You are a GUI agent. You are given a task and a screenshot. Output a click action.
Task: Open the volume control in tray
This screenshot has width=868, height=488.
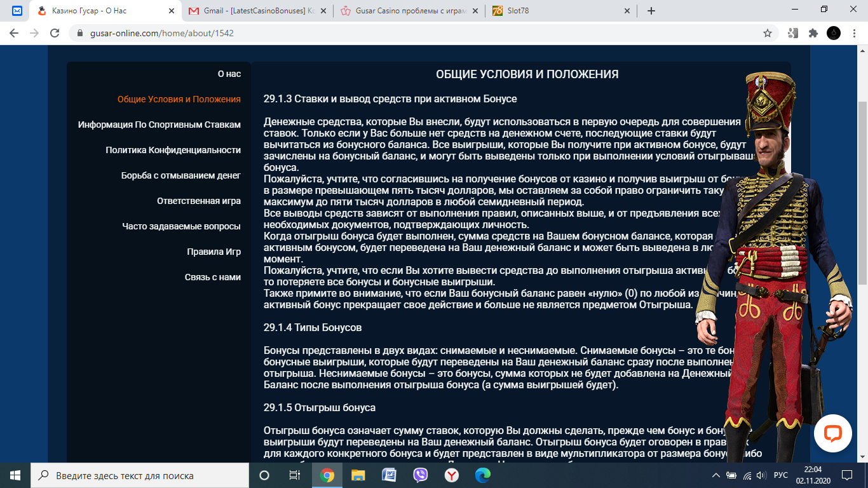point(761,475)
